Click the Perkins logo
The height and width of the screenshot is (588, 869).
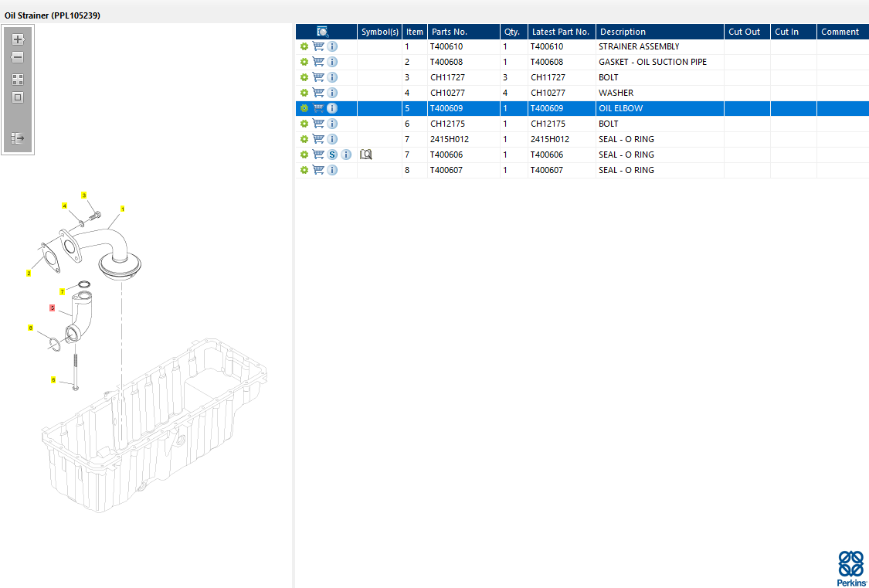850,568
